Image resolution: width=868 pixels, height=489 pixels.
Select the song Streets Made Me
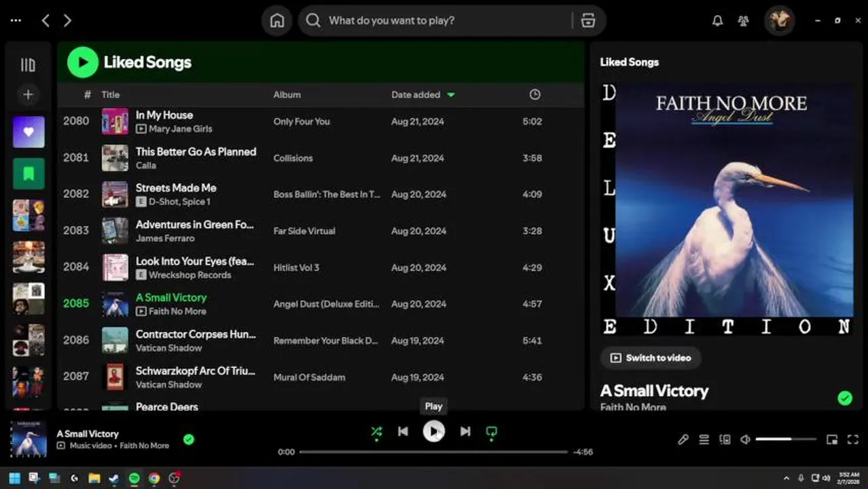point(176,188)
